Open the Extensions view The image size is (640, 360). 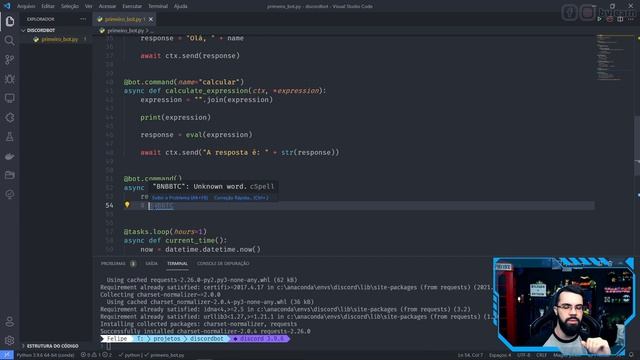tap(10, 118)
